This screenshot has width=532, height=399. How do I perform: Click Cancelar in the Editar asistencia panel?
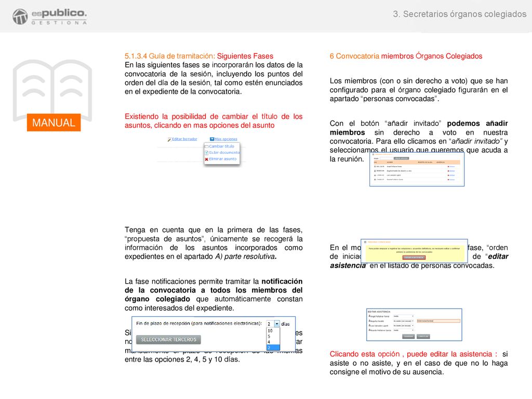click(423, 336)
